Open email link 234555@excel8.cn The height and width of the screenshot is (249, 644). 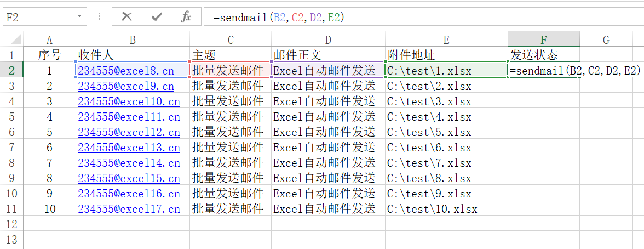(126, 71)
